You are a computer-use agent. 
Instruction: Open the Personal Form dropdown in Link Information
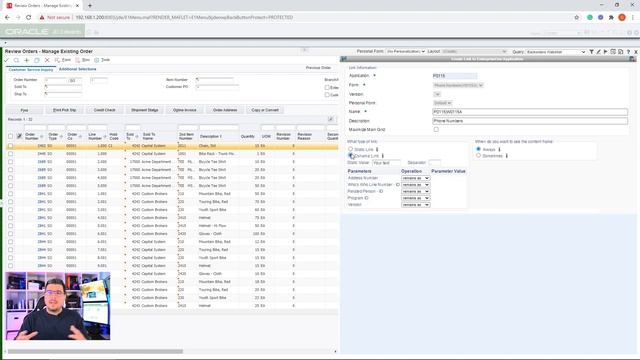[442, 103]
